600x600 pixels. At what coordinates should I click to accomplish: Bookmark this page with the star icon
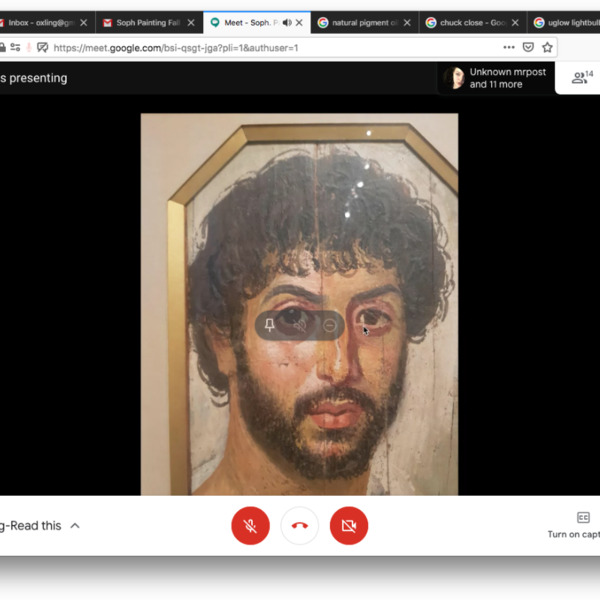[x=547, y=47]
